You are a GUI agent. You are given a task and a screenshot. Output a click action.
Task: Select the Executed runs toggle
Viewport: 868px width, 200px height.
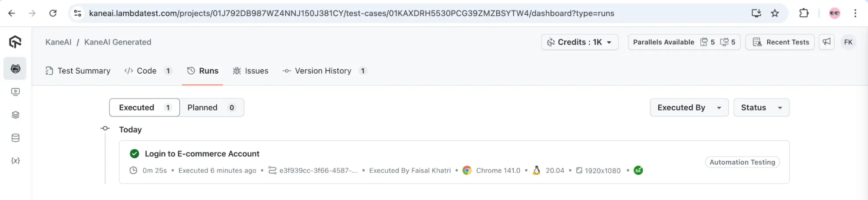(144, 108)
